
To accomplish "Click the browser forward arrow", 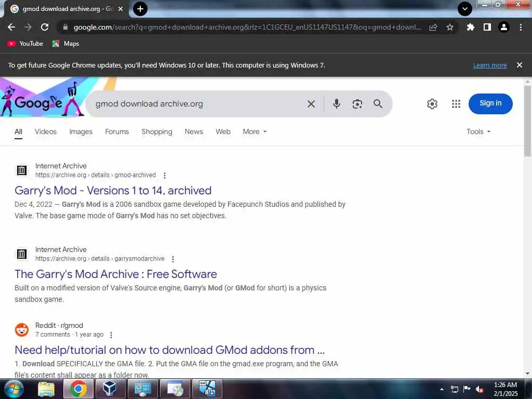I will [28, 27].
